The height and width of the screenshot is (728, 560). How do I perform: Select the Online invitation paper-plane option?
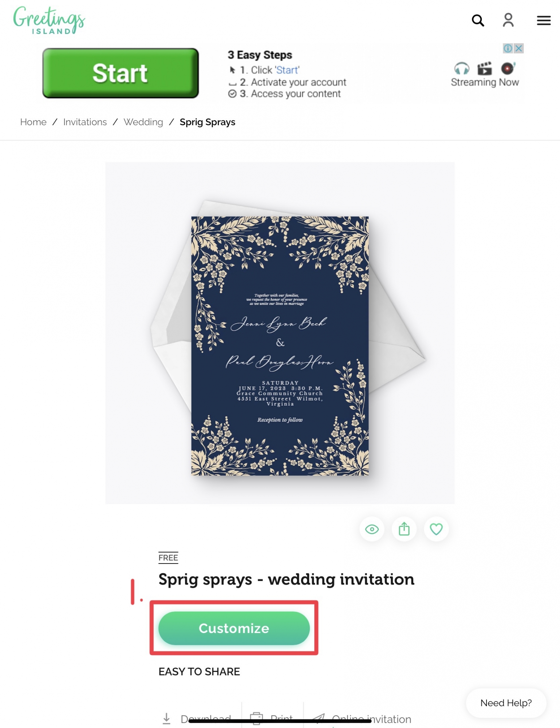pyautogui.click(x=318, y=719)
